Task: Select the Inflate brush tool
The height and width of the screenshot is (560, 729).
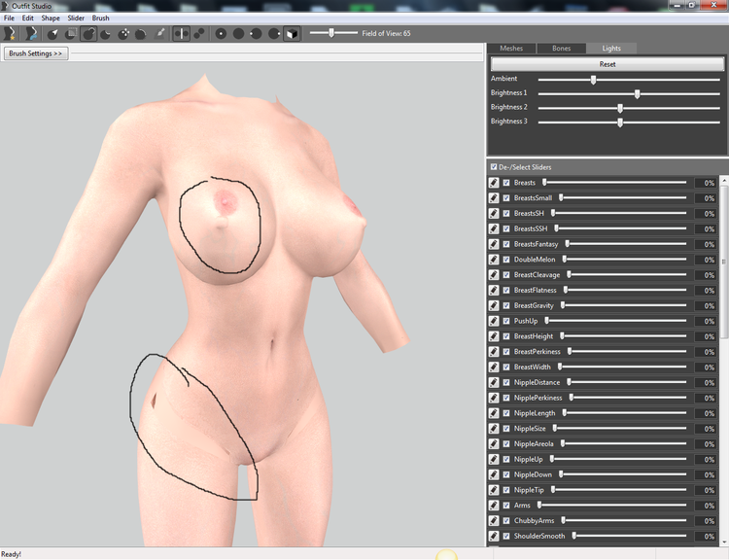Action: 88,33
